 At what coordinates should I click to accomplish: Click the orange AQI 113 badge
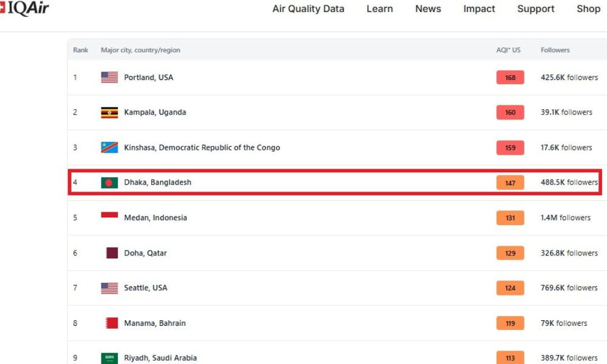(510, 358)
